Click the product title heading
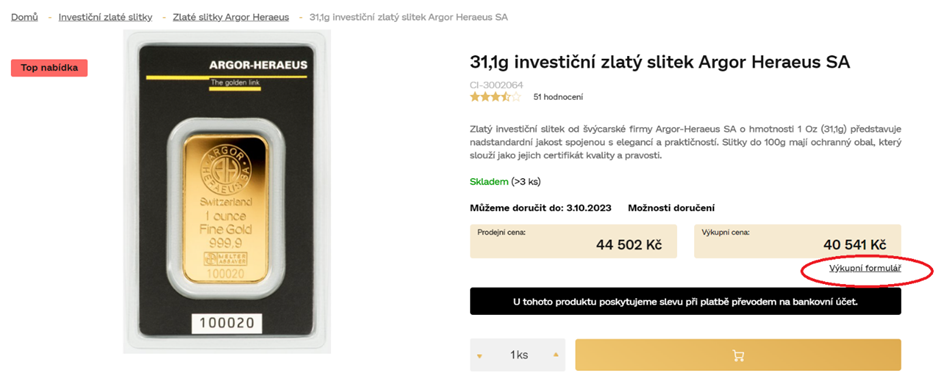The image size is (944, 379). point(660,63)
